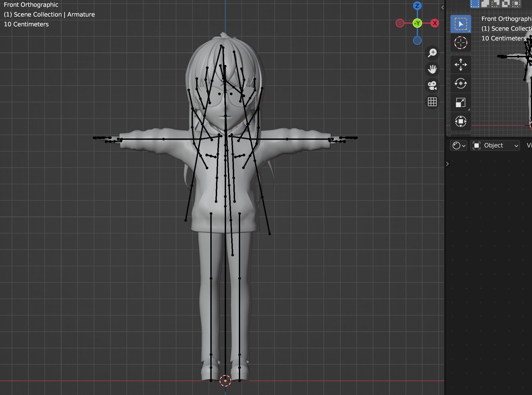Open the viewport shading dropdown
This screenshot has height=395, width=532.
[x=459, y=146]
